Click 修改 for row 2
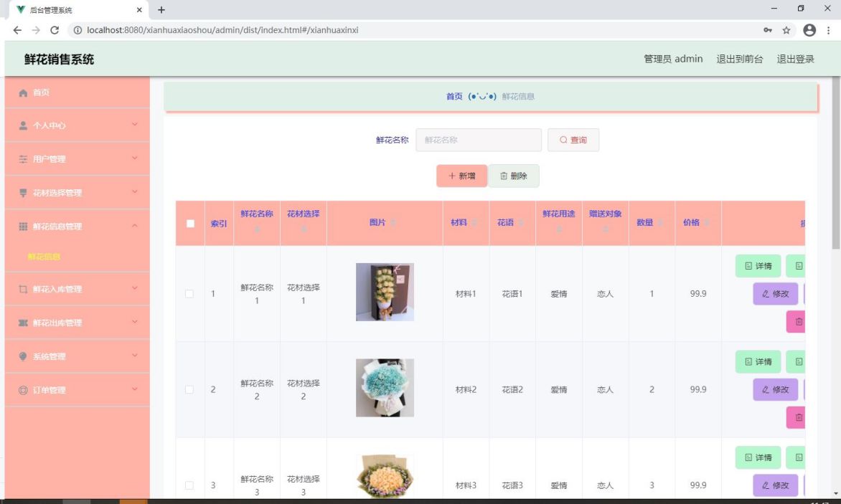841x504 pixels. (776, 389)
